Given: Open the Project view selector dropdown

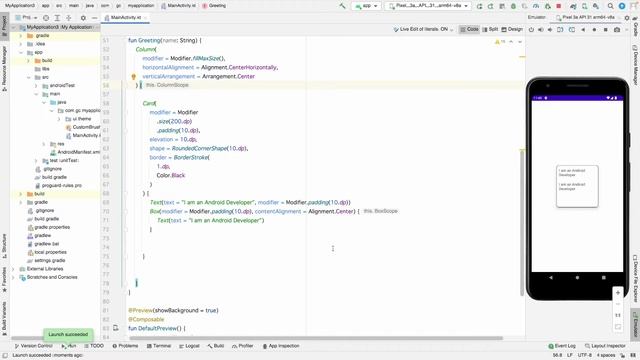Looking at the screenshot, I should pyautogui.click(x=27, y=18).
